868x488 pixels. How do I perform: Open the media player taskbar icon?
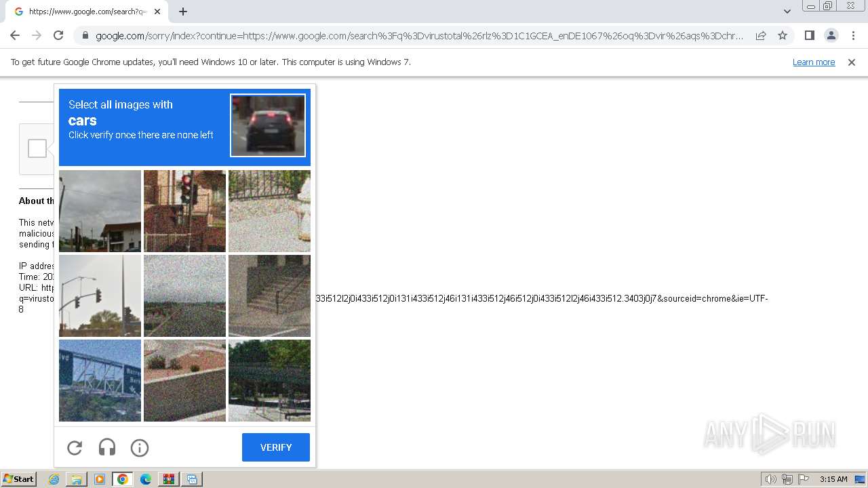point(100,479)
